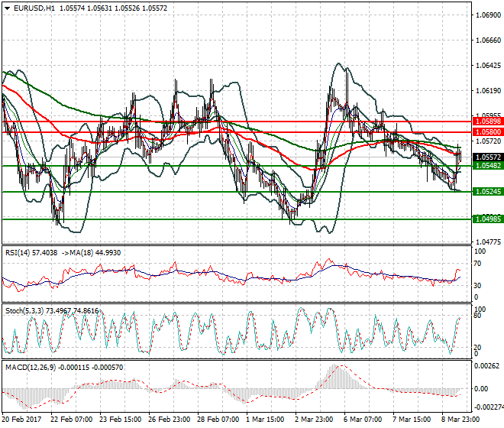
Task: Click the RSI scale value 30
Action: point(478,285)
